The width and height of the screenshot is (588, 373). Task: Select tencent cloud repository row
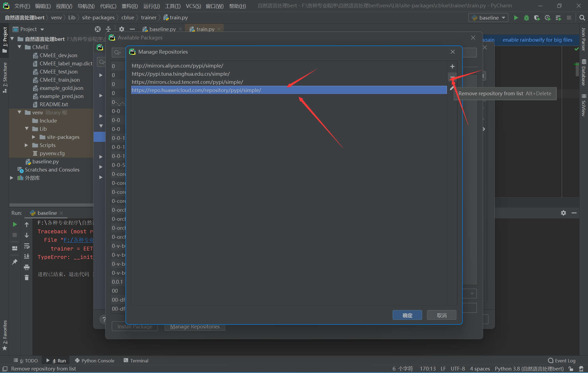289,82
